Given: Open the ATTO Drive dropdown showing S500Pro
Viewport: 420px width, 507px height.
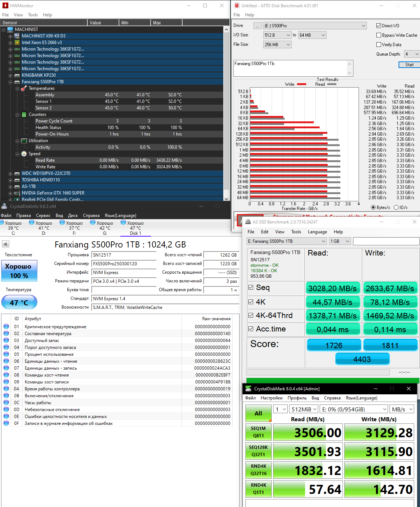Looking at the screenshot, I should pos(315,26).
